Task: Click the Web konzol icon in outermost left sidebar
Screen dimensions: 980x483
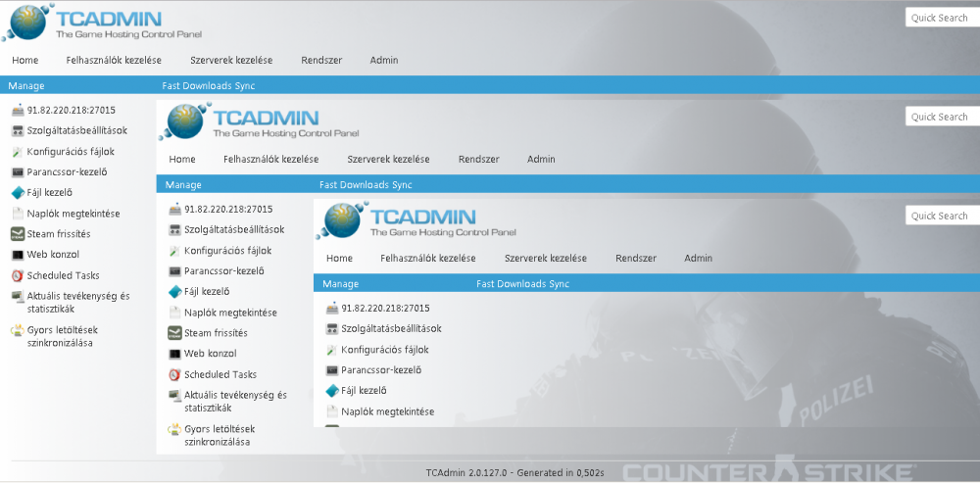Action: coord(18,255)
